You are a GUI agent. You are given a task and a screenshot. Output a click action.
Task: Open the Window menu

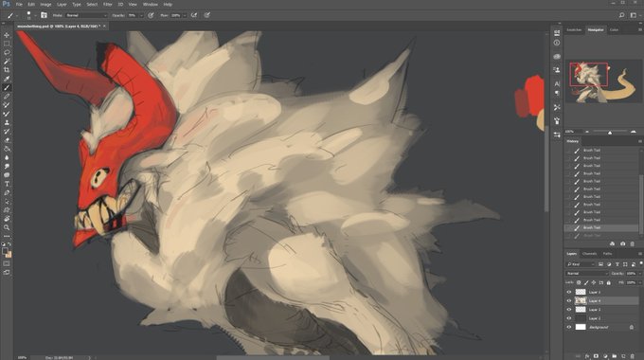click(150, 4)
